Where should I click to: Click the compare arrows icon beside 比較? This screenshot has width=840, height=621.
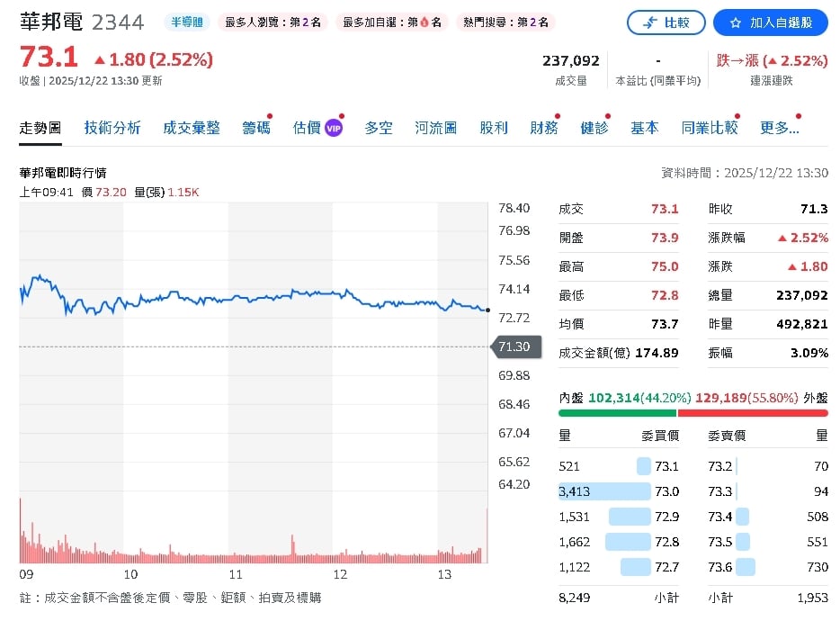[x=651, y=22]
